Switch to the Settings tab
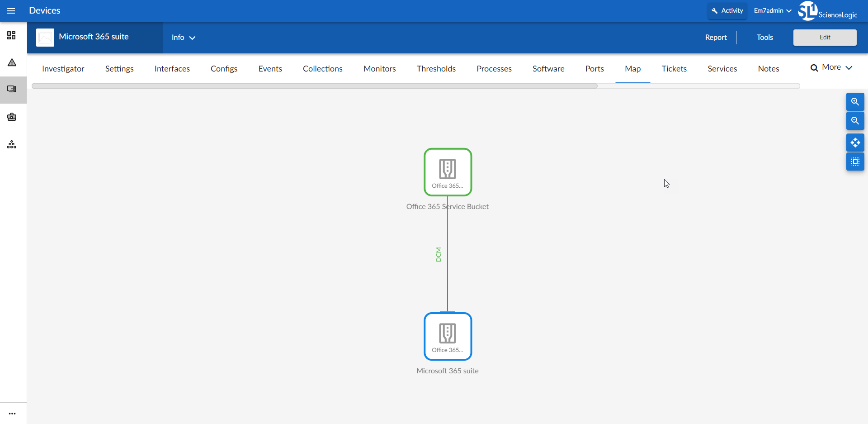 (x=119, y=69)
